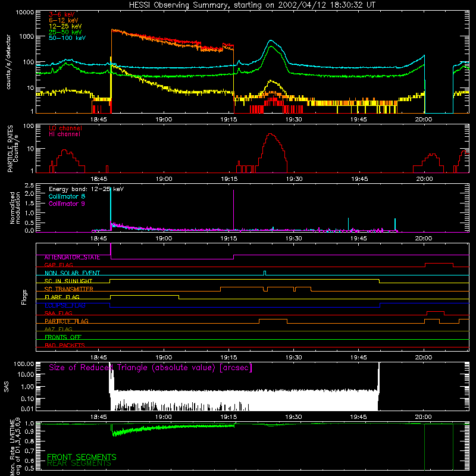Click the 2.0 tick on modulation axis
This screenshot has width=476, height=476.
[29, 193]
